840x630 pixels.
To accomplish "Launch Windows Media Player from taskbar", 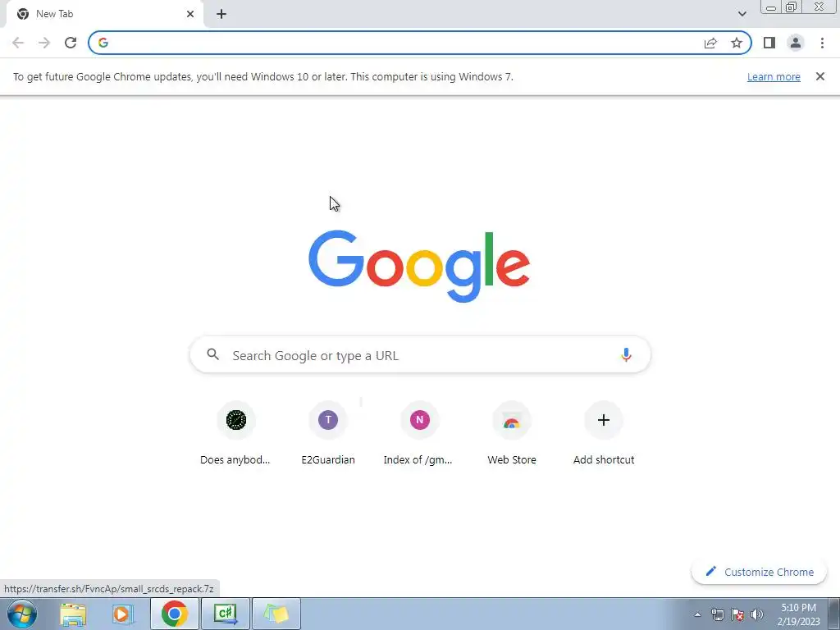I will pos(122,614).
